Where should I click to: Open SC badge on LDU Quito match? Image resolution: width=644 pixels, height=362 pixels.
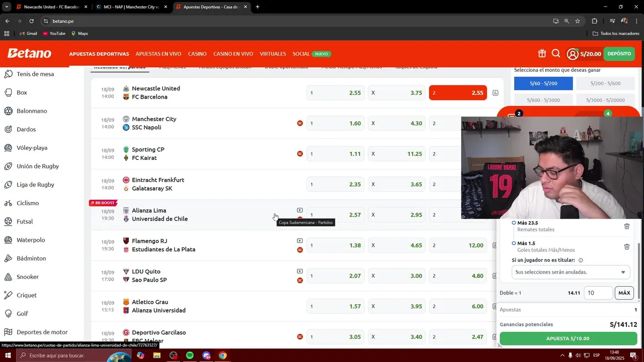click(300, 281)
